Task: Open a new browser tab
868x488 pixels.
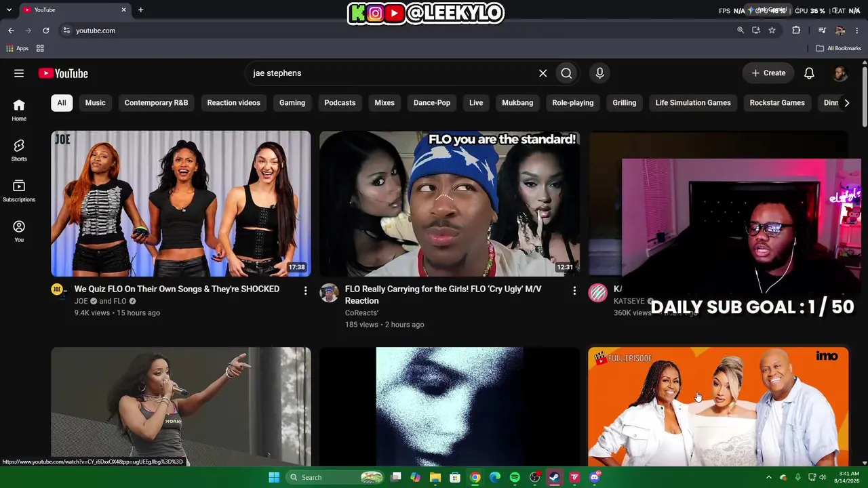Action: point(140,10)
